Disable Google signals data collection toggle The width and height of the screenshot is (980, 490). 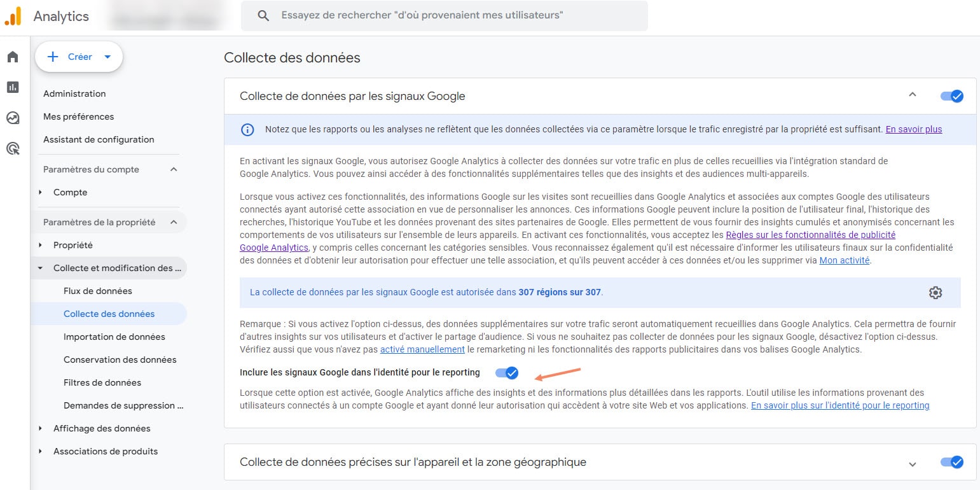[x=952, y=96]
